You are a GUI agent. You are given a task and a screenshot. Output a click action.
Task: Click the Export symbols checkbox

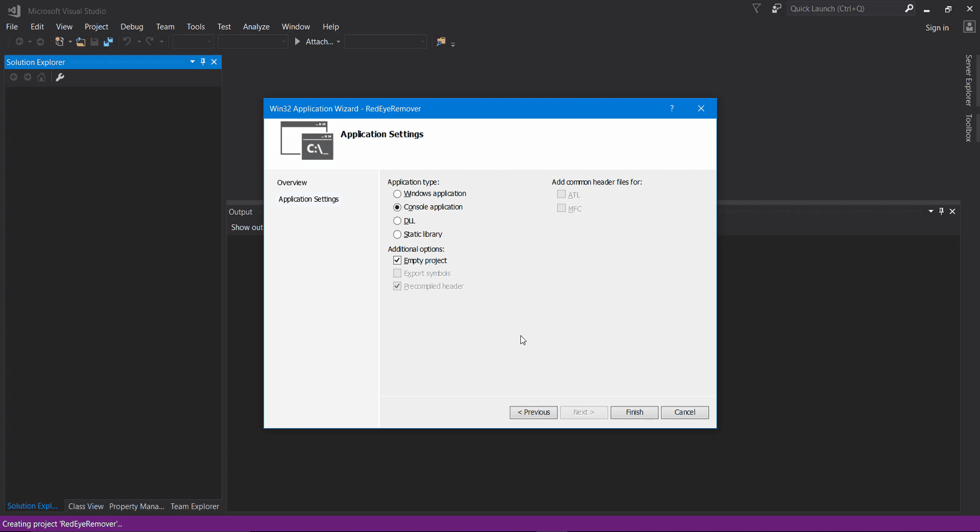click(397, 273)
